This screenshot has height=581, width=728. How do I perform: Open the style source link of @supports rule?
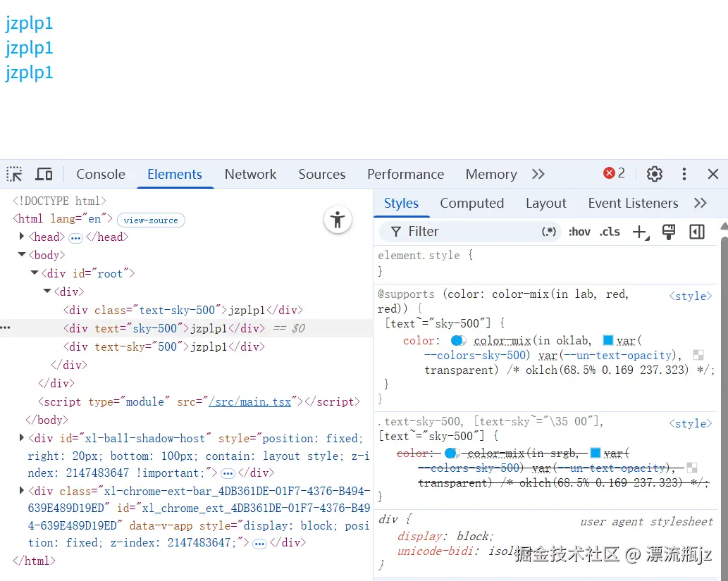(691, 296)
